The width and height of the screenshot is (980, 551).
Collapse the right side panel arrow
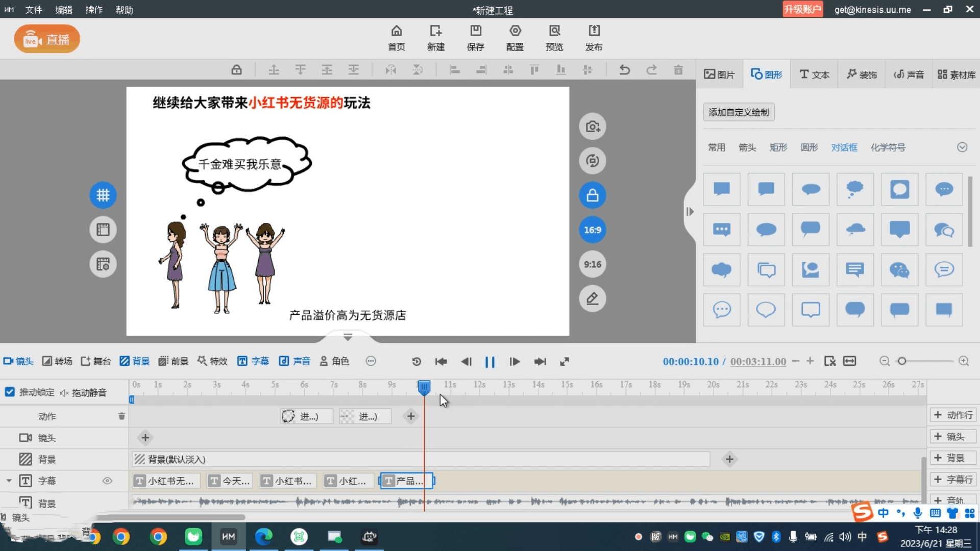690,212
